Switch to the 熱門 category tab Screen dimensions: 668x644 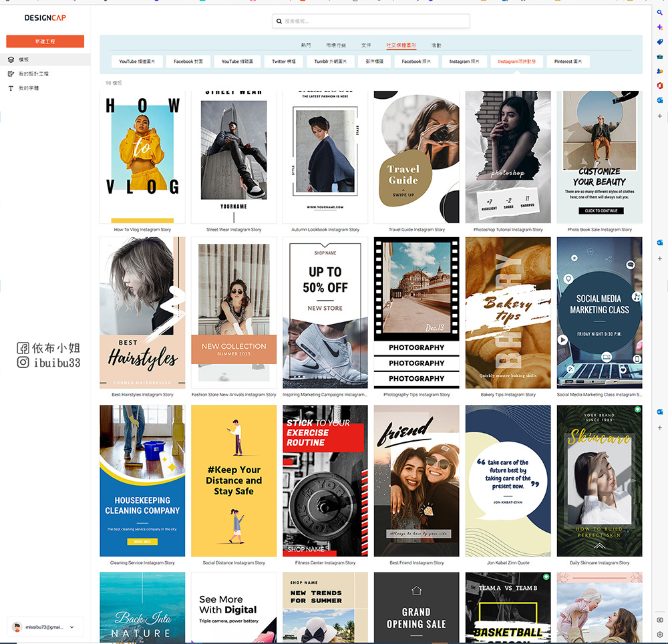pos(306,45)
